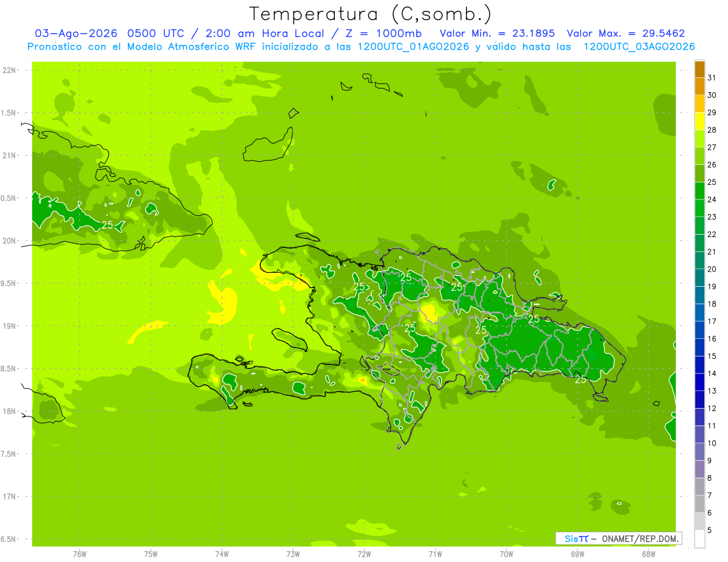Click the yellow legend swatch between 28 and 29
The image size is (728, 562).
(x=699, y=121)
